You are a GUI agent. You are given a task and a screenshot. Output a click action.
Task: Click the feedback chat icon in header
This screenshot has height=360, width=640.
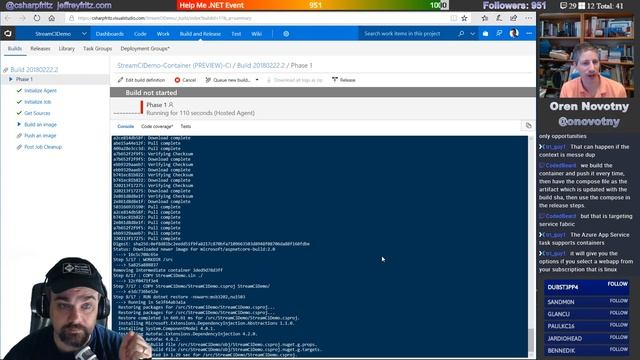click(499, 34)
